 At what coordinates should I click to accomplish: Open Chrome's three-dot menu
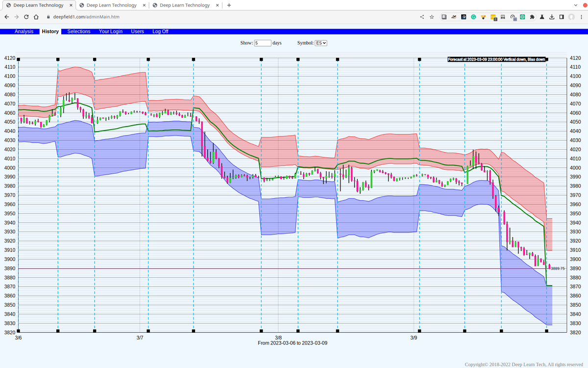click(x=581, y=17)
